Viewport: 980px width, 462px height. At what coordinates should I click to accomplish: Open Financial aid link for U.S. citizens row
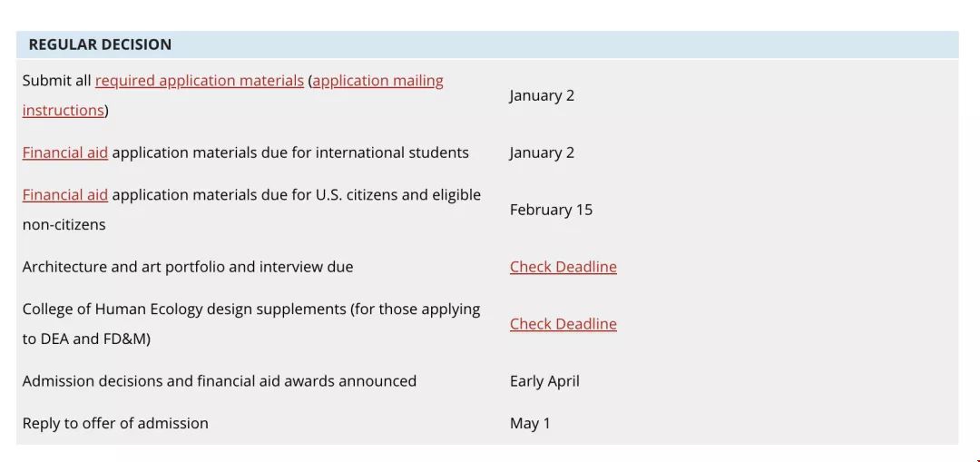(x=65, y=195)
